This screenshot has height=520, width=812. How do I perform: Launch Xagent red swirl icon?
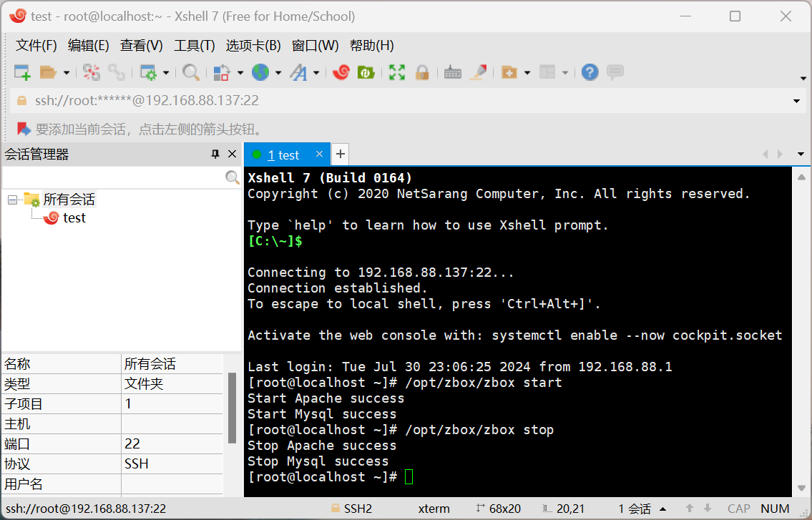341,72
